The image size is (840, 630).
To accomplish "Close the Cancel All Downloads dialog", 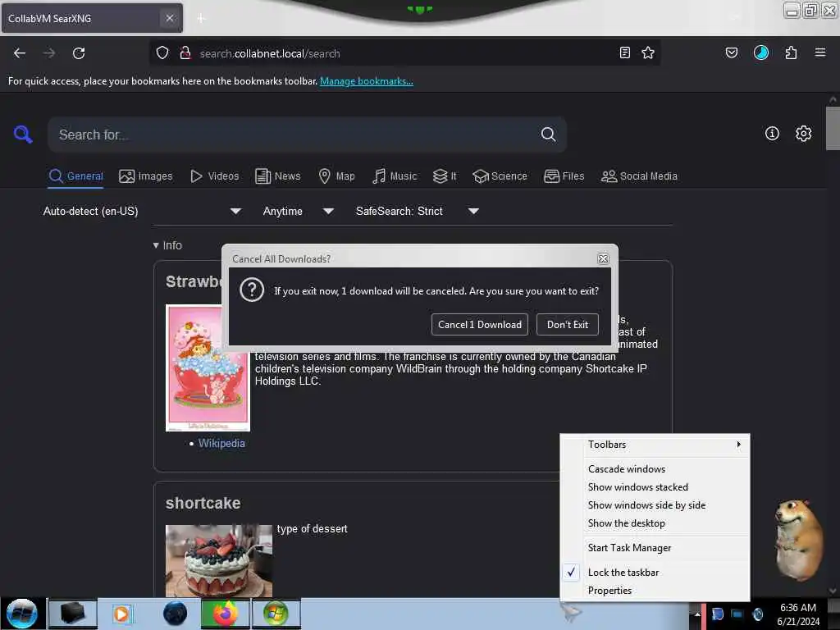I will 603,258.
